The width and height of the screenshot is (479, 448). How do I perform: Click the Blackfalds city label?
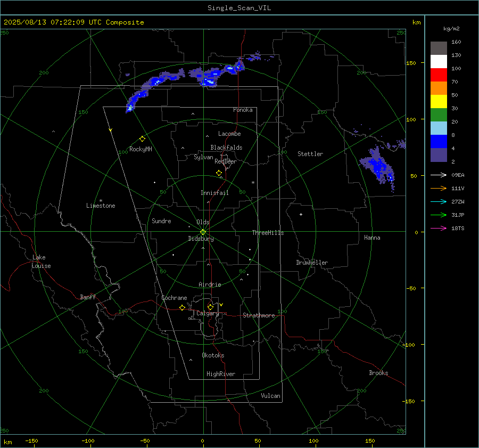[x=226, y=148]
